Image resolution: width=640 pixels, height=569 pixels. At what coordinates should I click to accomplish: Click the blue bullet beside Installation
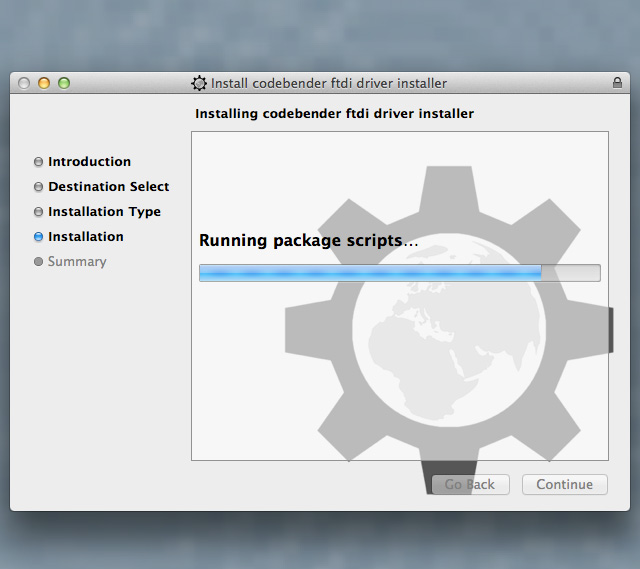(39, 237)
